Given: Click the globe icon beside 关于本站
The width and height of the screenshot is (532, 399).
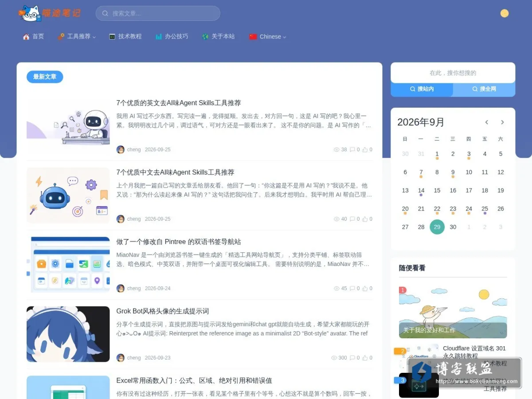Looking at the screenshot, I should pyautogui.click(x=205, y=37).
